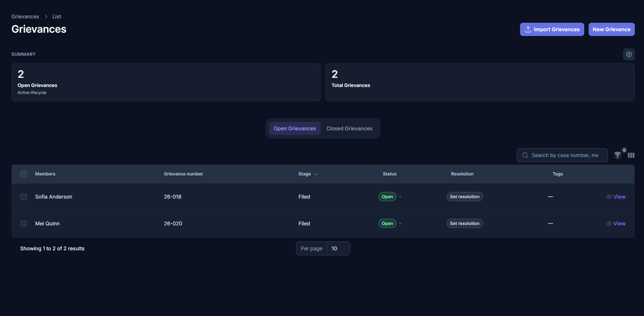This screenshot has height=316, width=644.
Task: Create a New Grievance
Action: [x=612, y=29]
